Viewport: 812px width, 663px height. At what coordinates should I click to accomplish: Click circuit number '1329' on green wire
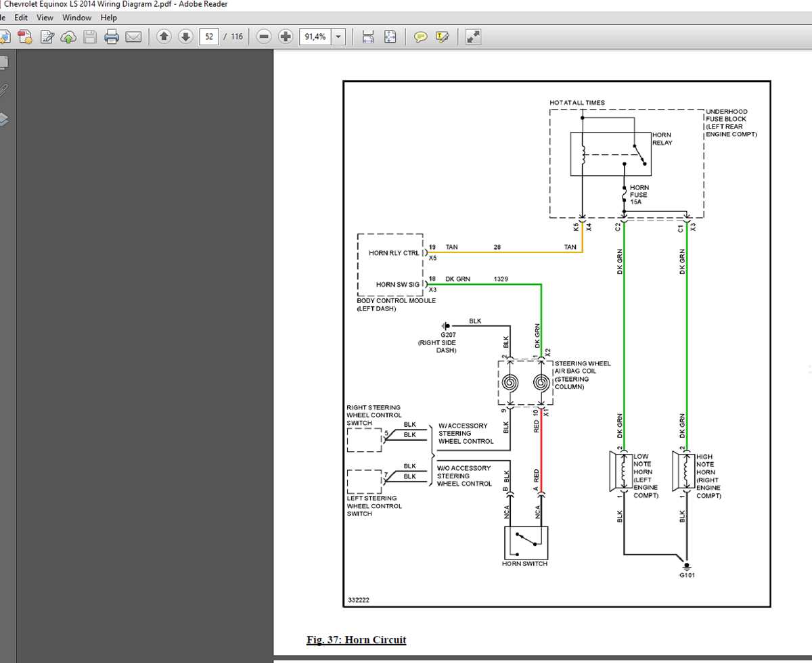(x=501, y=279)
